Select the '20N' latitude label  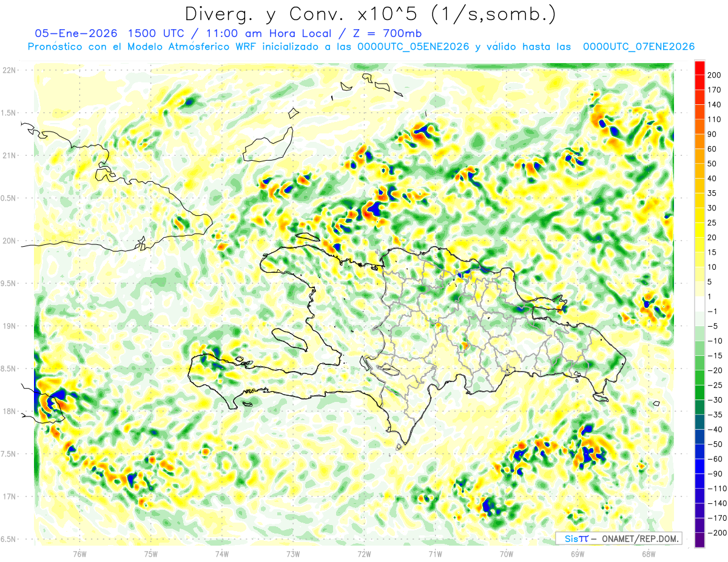tap(9, 241)
